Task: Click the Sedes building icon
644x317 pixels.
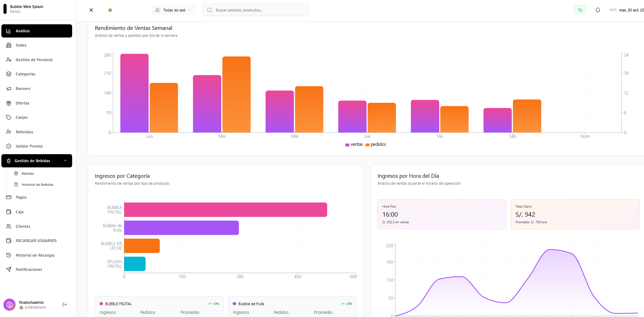Action: pyautogui.click(x=9, y=45)
